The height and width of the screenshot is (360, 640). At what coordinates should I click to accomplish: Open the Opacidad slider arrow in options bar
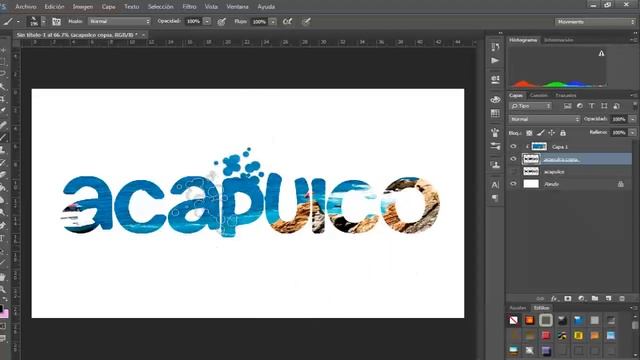207,21
